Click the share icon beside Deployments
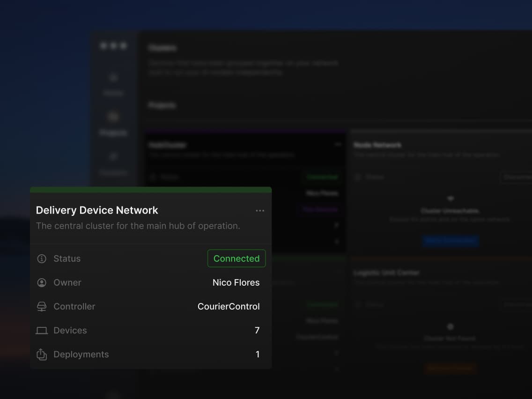This screenshot has width=532, height=399. [x=41, y=354]
